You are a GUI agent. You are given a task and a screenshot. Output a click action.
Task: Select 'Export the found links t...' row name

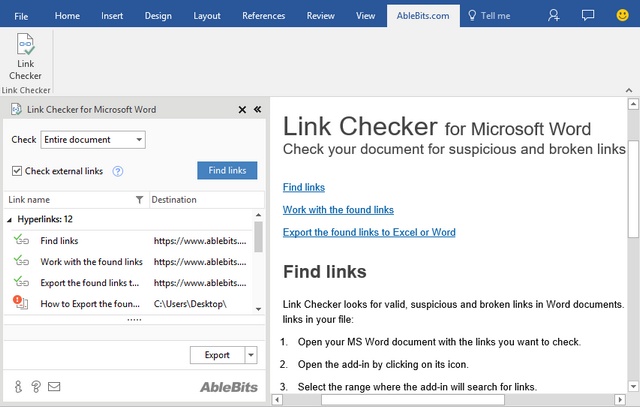pyautogui.click(x=89, y=282)
